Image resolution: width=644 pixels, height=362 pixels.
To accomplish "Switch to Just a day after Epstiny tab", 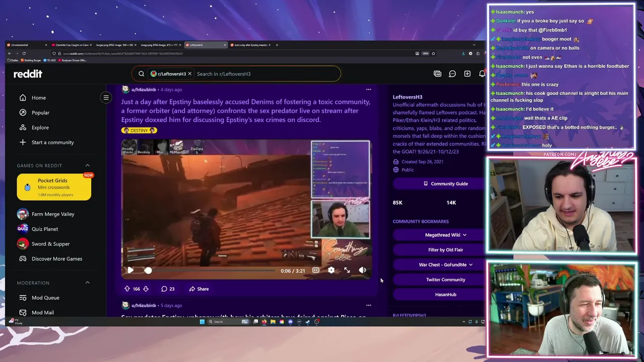I will (x=251, y=45).
